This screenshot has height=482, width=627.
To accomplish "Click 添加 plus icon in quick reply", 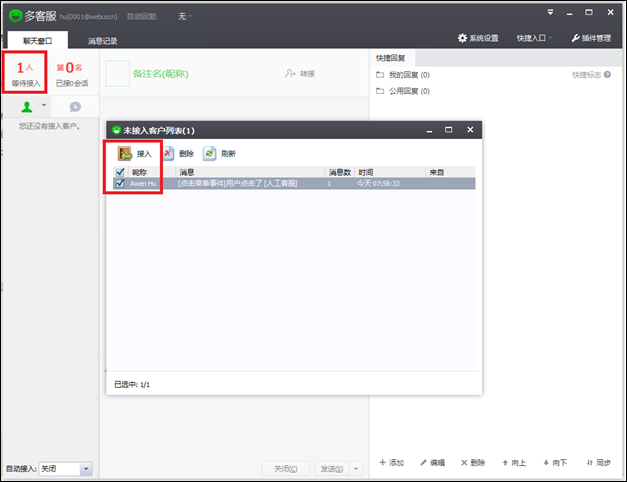I will [383, 462].
